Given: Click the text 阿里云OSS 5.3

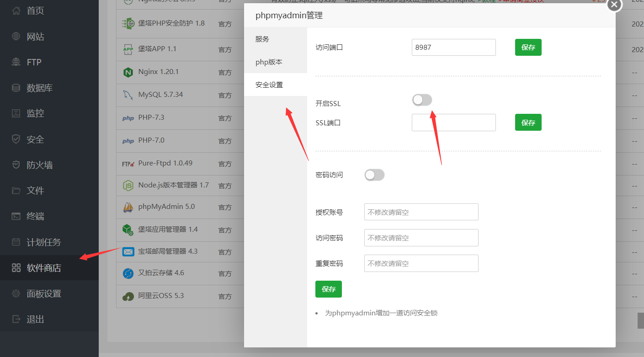Looking at the screenshot, I should pyautogui.click(x=161, y=295).
